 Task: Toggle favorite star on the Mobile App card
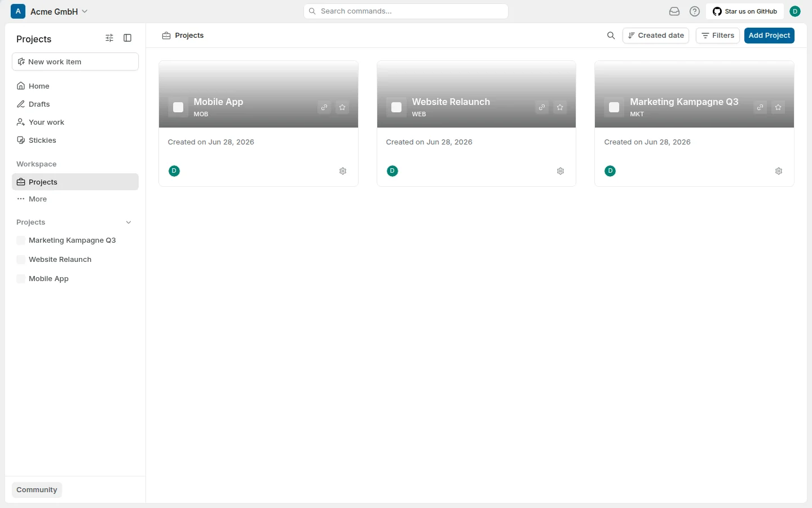click(342, 107)
